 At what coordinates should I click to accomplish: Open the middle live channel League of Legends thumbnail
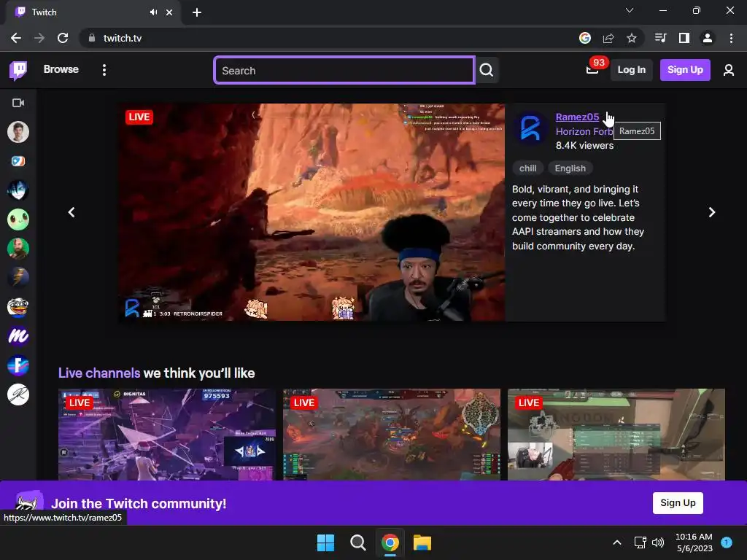coord(392,435)
